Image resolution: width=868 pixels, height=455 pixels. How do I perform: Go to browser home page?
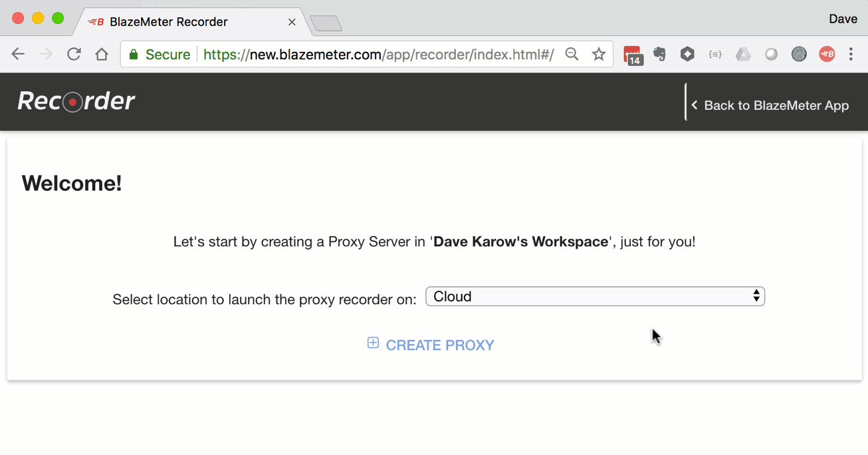coord(102,54)
